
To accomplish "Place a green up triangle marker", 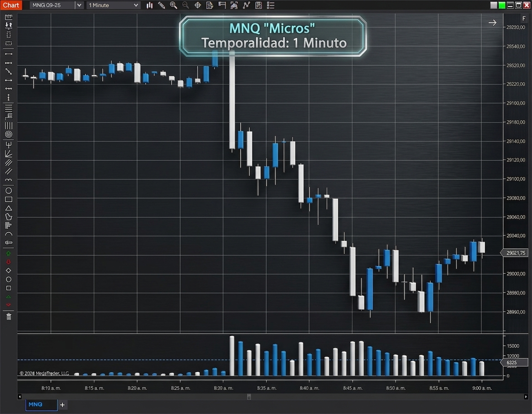I will (x=9, y=297).
